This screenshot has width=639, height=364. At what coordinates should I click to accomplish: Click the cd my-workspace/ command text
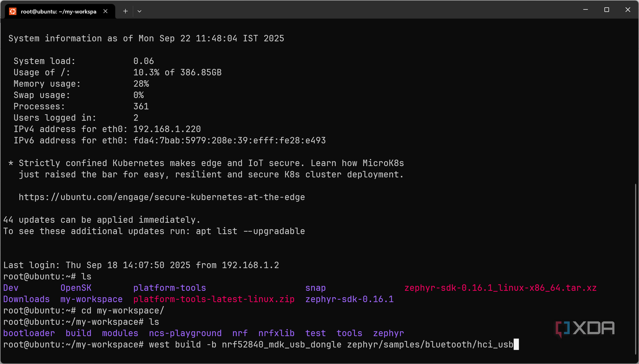click(x=123, y=311)
